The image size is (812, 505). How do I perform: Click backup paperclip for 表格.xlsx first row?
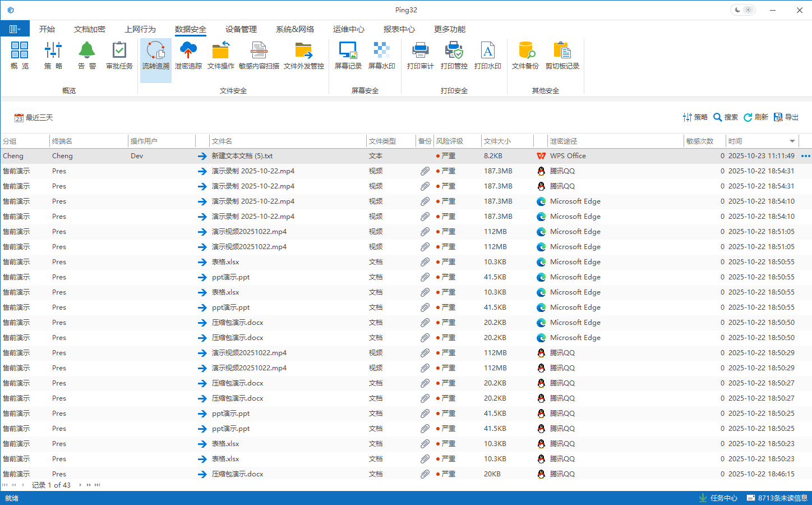click(425, 262)
